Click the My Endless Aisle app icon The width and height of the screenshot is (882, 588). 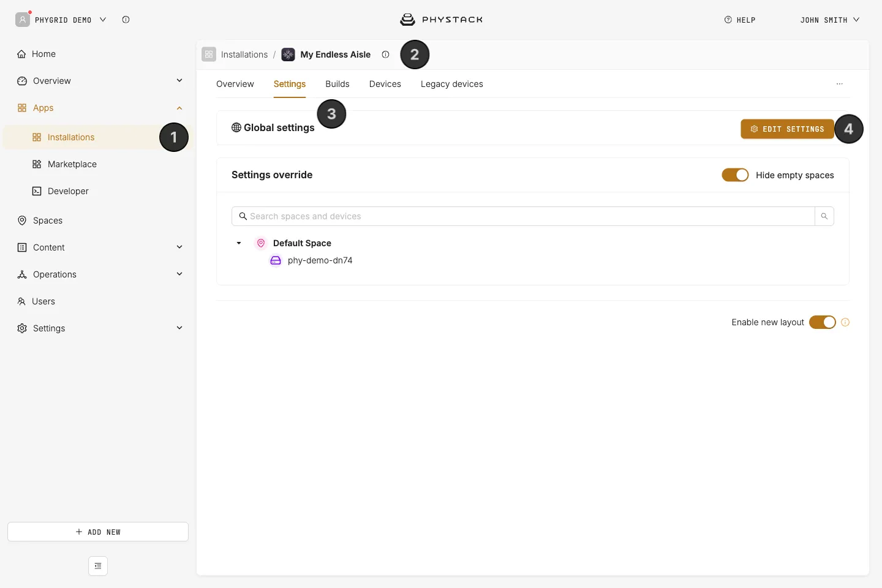[x=288, y=55]
